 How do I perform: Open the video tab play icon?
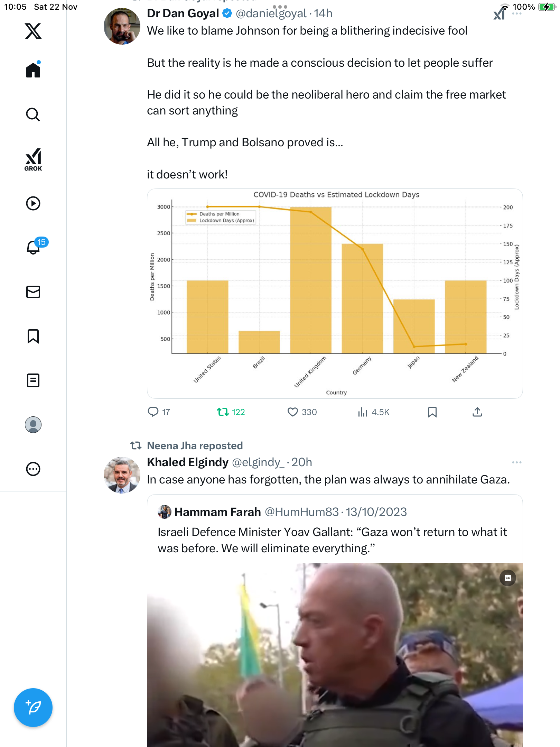pos(33,203)
